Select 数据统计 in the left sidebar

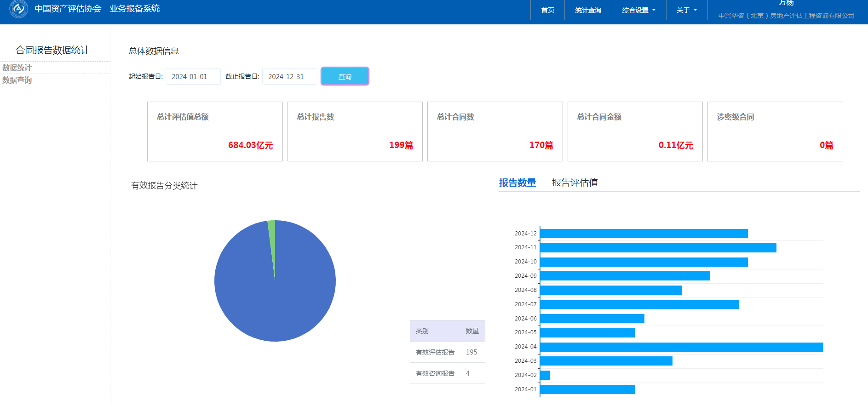[x=17, y=68]
